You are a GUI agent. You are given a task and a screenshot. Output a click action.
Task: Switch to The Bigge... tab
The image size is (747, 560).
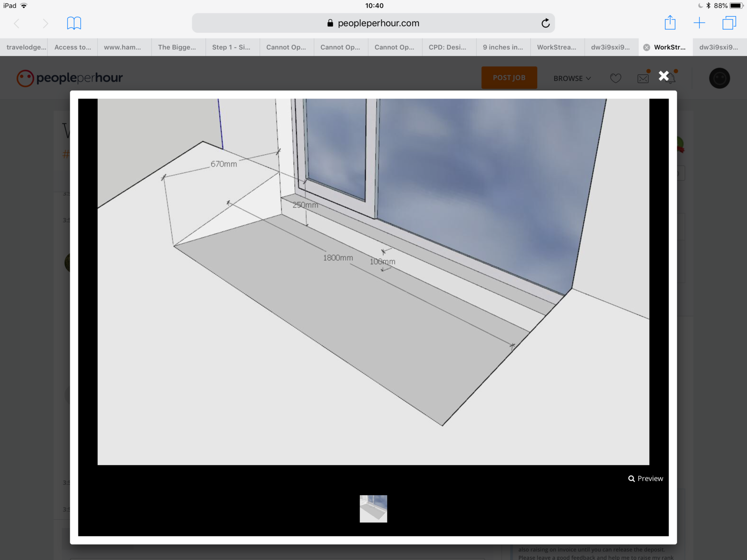[x=177, y=47]
